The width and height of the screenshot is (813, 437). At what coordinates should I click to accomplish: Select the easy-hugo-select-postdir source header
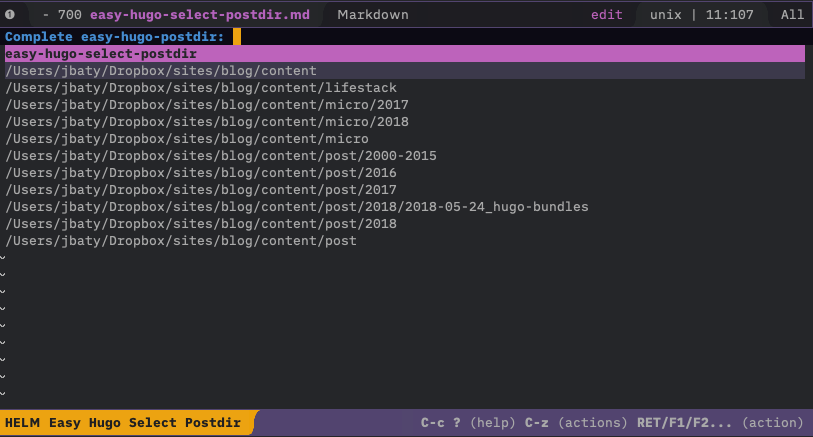click(x=100, y=54)
